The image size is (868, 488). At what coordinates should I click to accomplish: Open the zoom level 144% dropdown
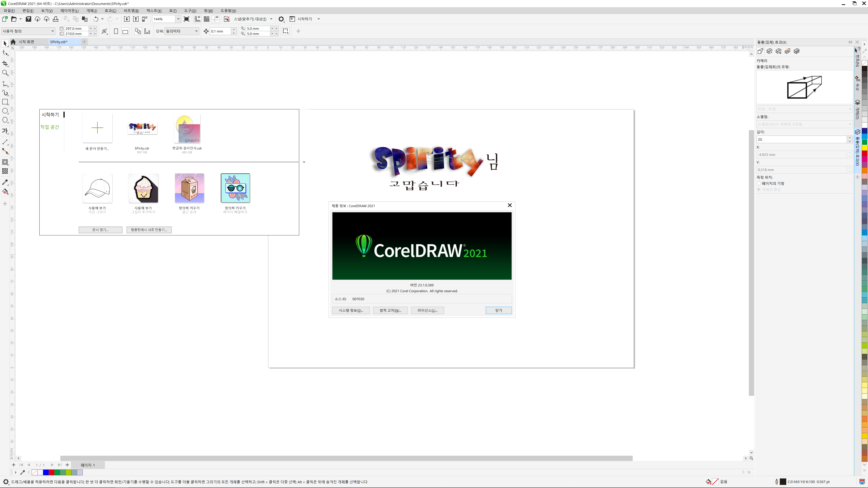point(178,19)
